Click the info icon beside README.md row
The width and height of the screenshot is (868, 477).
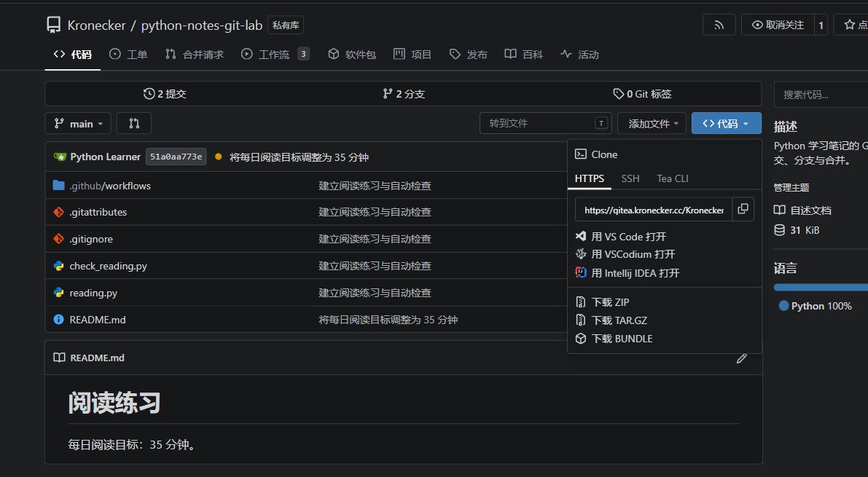click(x=59, y=319)
